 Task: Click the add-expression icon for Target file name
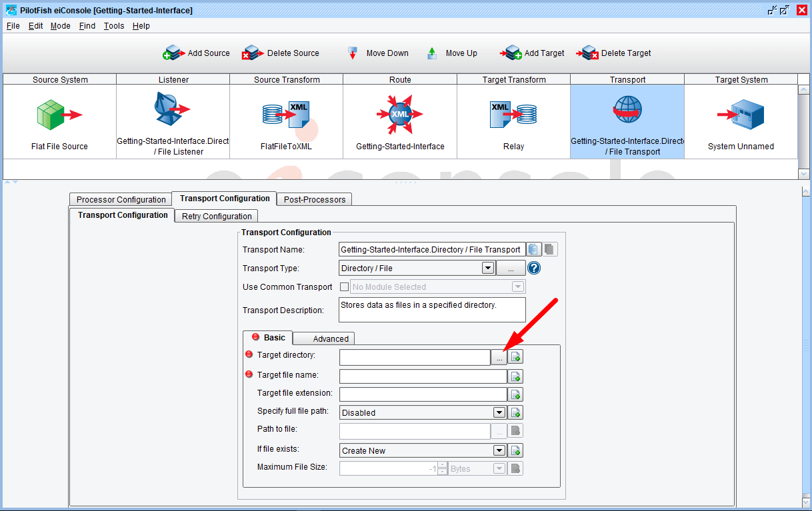click(x=516, y=376)
